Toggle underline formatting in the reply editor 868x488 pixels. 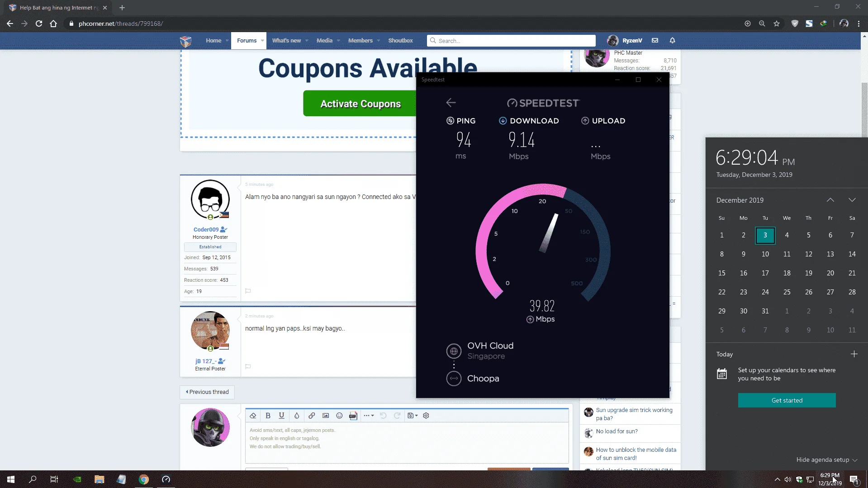(x=282, y=416)
